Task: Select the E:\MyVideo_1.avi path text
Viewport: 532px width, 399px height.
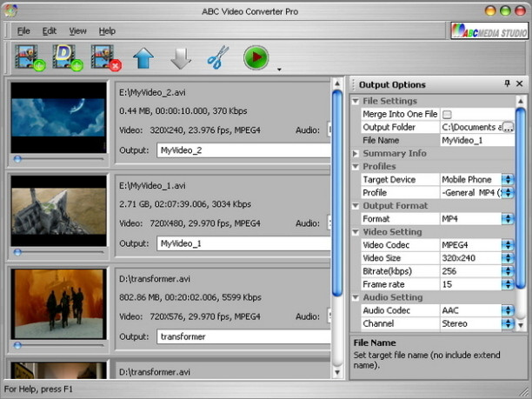Action: pos(152,186)
